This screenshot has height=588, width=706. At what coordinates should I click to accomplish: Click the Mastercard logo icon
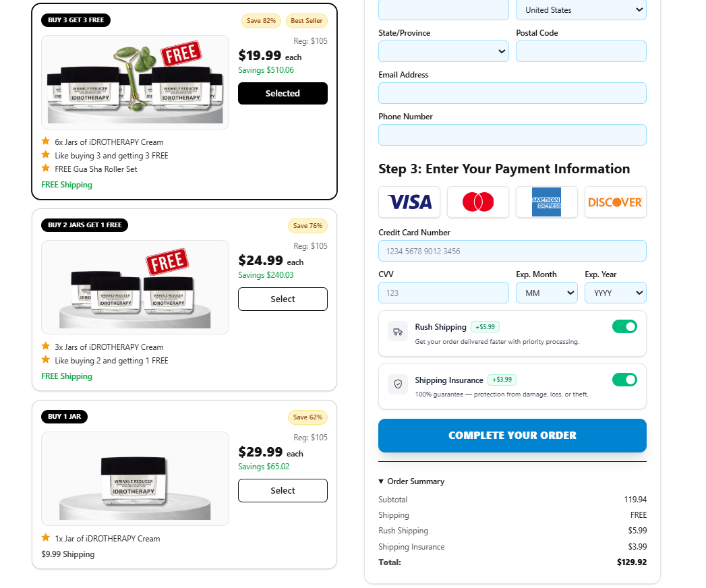[478, 202]
